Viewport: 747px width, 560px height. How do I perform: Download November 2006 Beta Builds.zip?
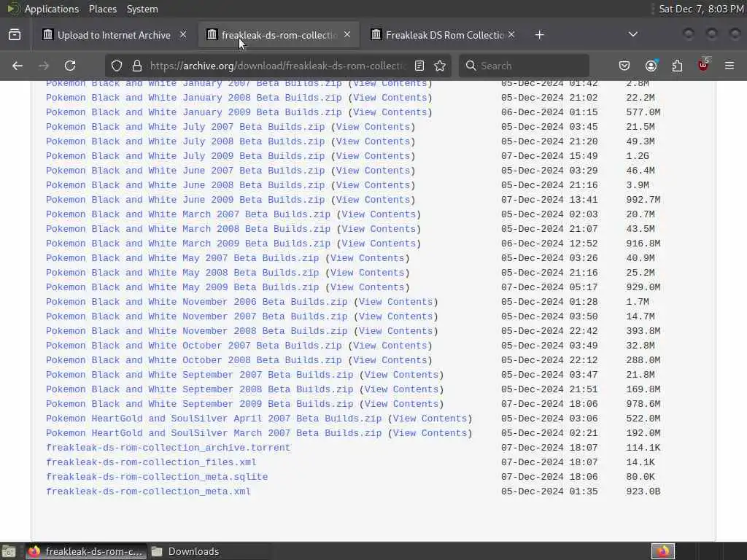tap(196, 302)
